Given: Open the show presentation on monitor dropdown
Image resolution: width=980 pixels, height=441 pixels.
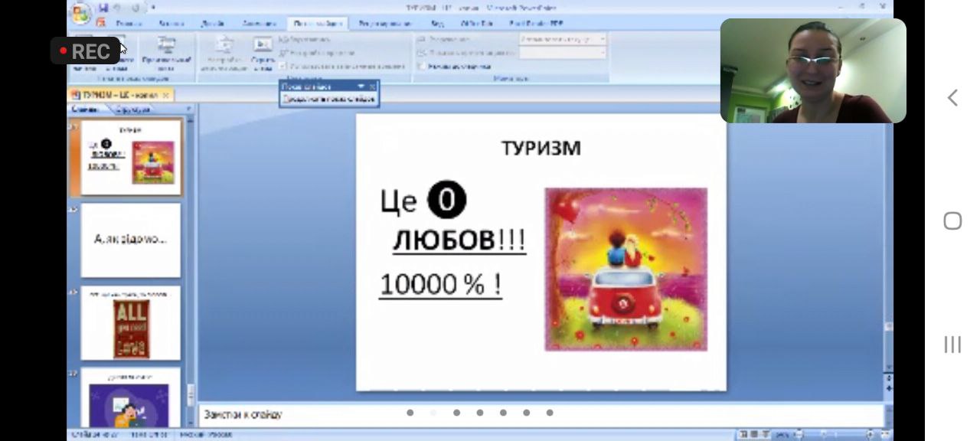Looking at the screenshot, I should 563,53.
